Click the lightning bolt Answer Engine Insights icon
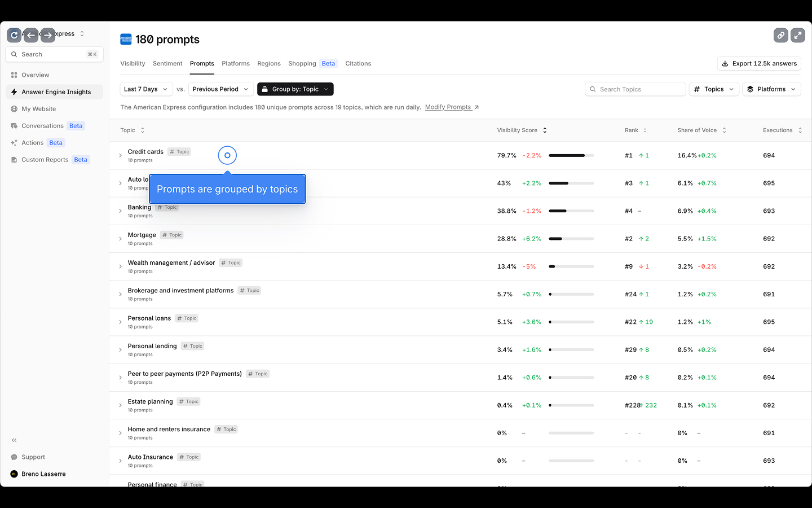 [x=14, y=92]
